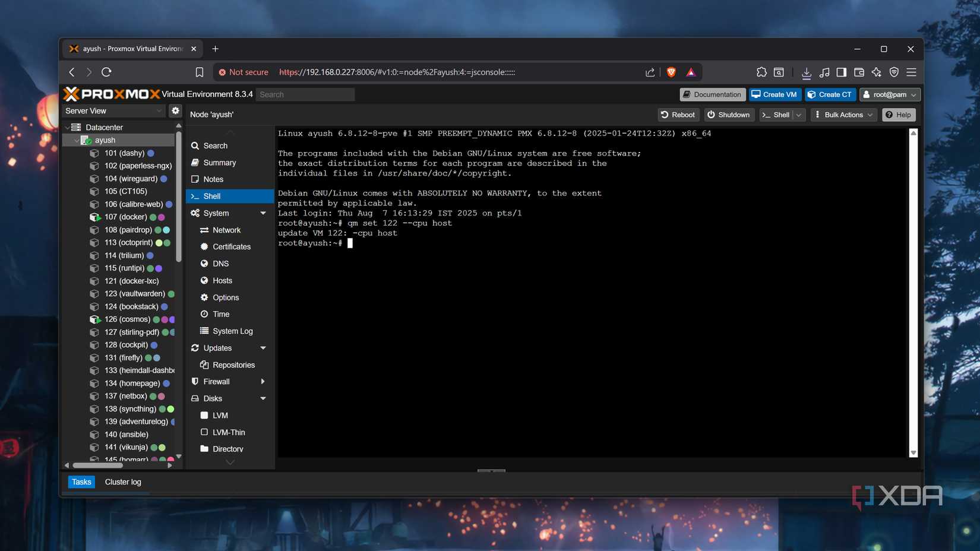Screen dimensions: 980x551
Task: Click the System Log icon
Action: point(203,331)
